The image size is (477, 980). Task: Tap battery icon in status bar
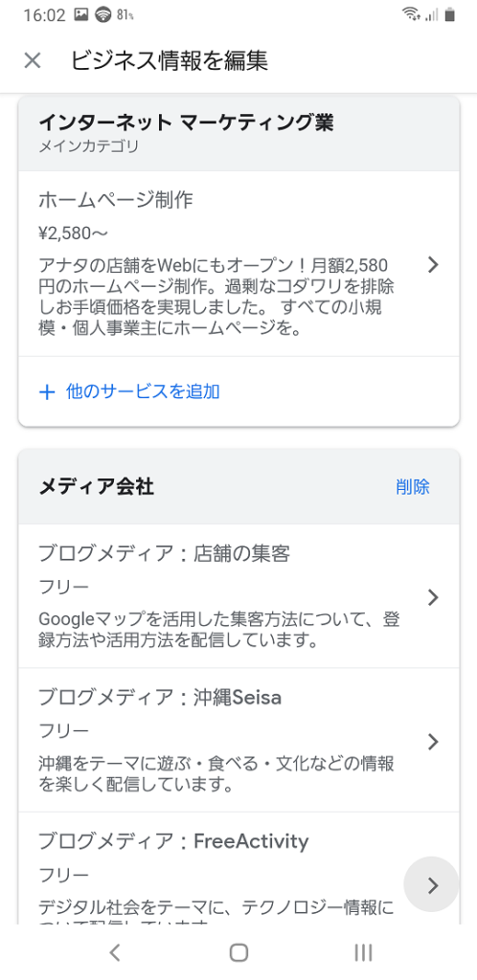tap(449, 14)
